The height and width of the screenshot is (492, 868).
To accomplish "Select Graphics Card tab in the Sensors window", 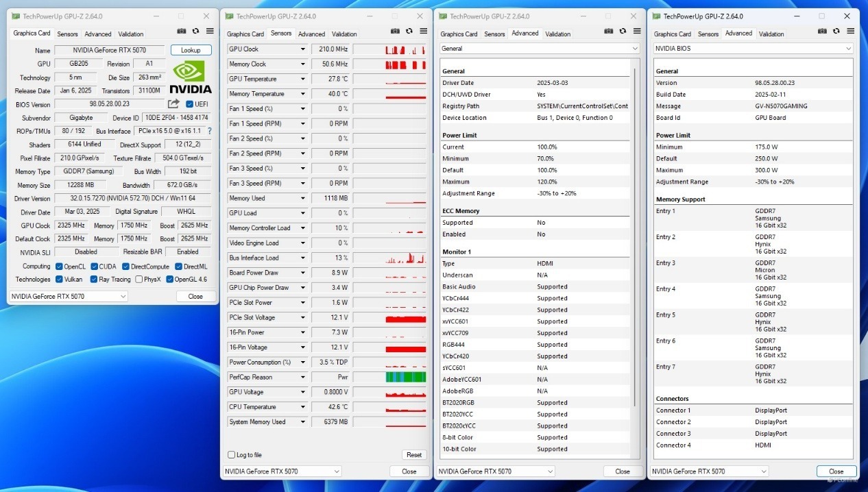I will coord(245,34).
